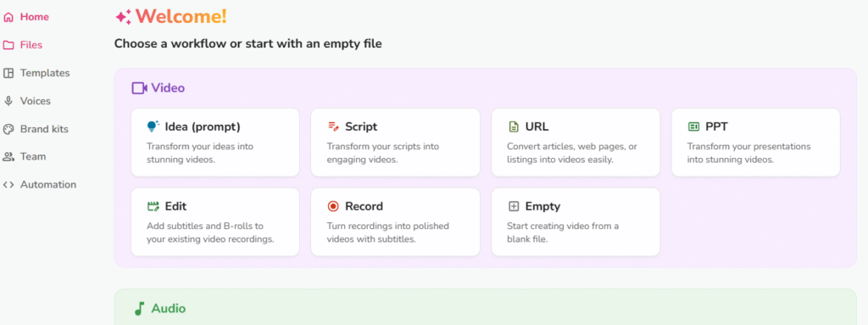Click the Templates layout icon
This screenshot has height=325, width=868.
click(x=8, y=73)
